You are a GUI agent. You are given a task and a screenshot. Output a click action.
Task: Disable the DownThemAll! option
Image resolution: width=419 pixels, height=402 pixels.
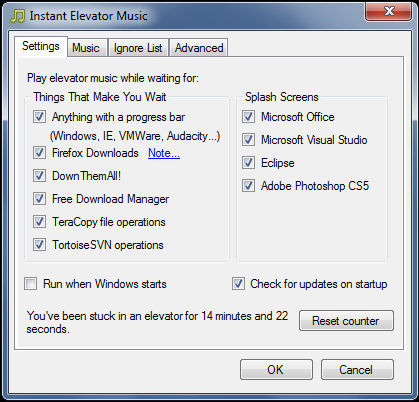(x=39, y=176)
